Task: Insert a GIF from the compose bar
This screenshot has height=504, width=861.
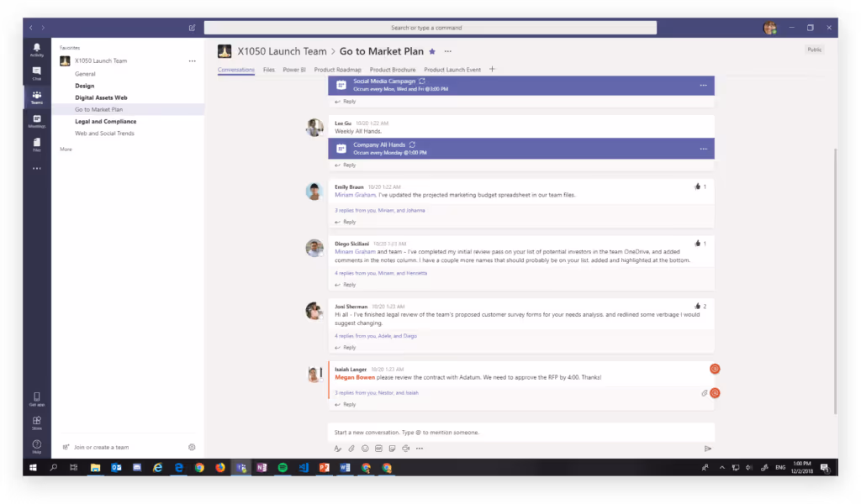Action: click(x=379, y=449)
